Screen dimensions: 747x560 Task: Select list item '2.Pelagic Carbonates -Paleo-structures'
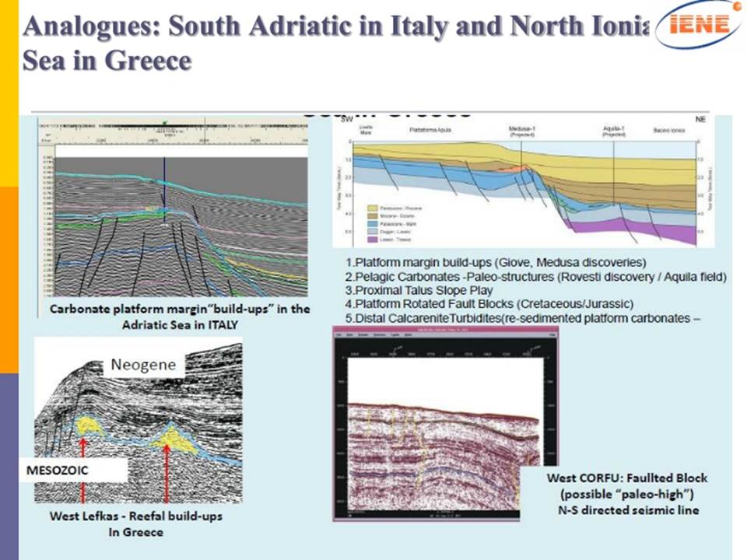pos(536,277)
